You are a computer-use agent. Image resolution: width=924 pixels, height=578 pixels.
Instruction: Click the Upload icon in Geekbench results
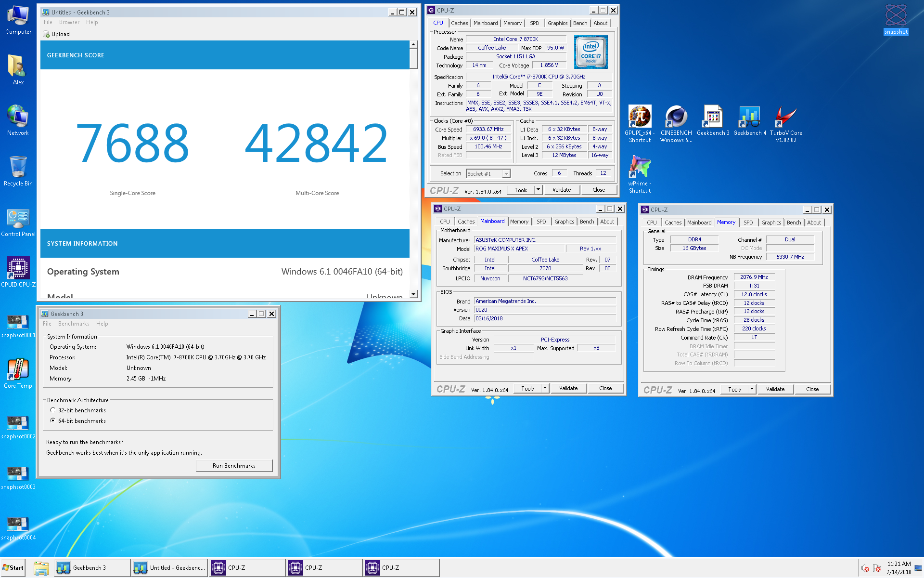point(46,34)
